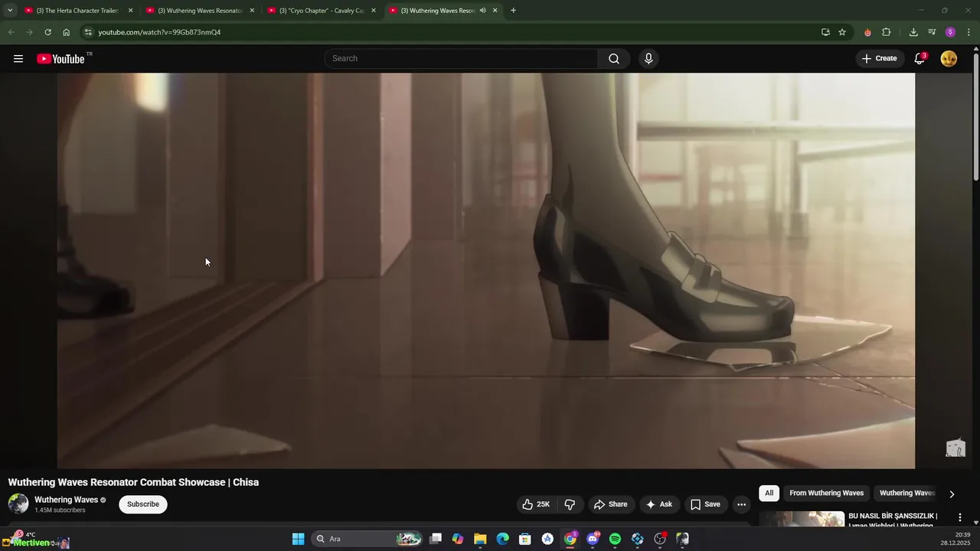This screenshot has width=980, height=551.
Task: Open the tab search dropdown arrow
Action: pyautogui.click(x=10, y=11)
